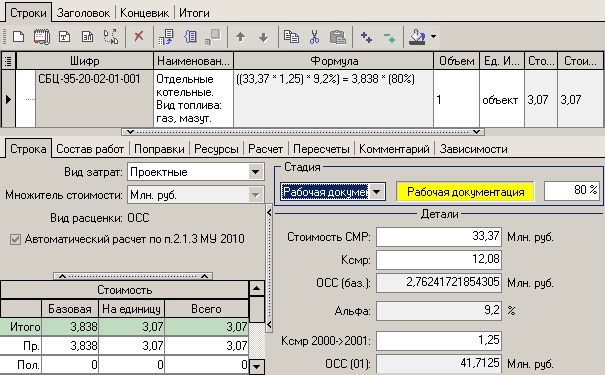Click the Альфа field with 9,2
The height and width of the screenshot is (375, 605).
click(x=439, y=311)
